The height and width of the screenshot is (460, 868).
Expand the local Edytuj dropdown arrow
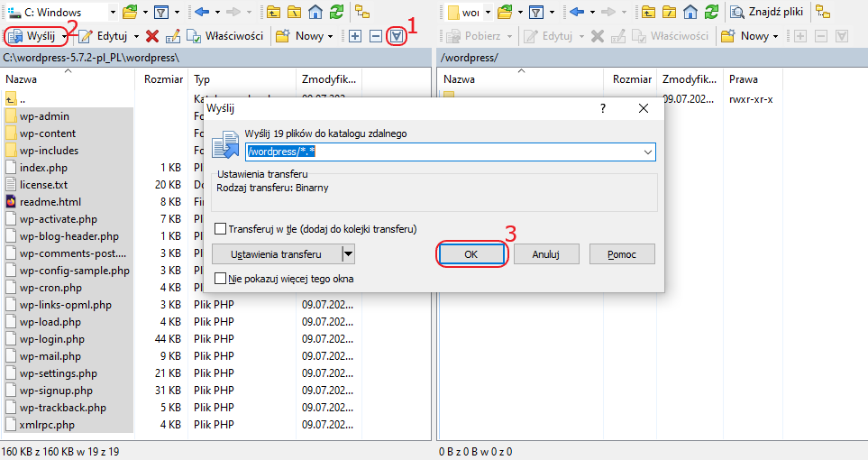tap(136, 37)
